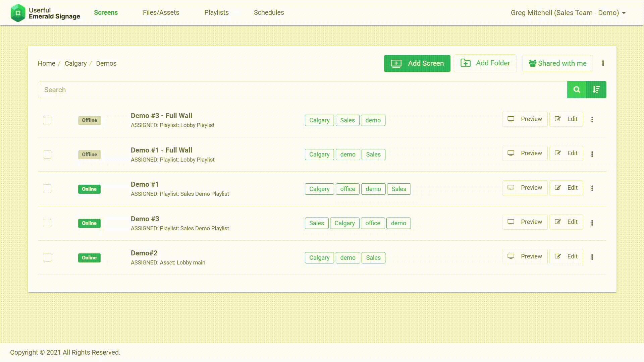The height and width of the screenshot is (362, 644).
Task: Tick the checkbox for the Demo #3 row
Action: [x=47, y=223]
